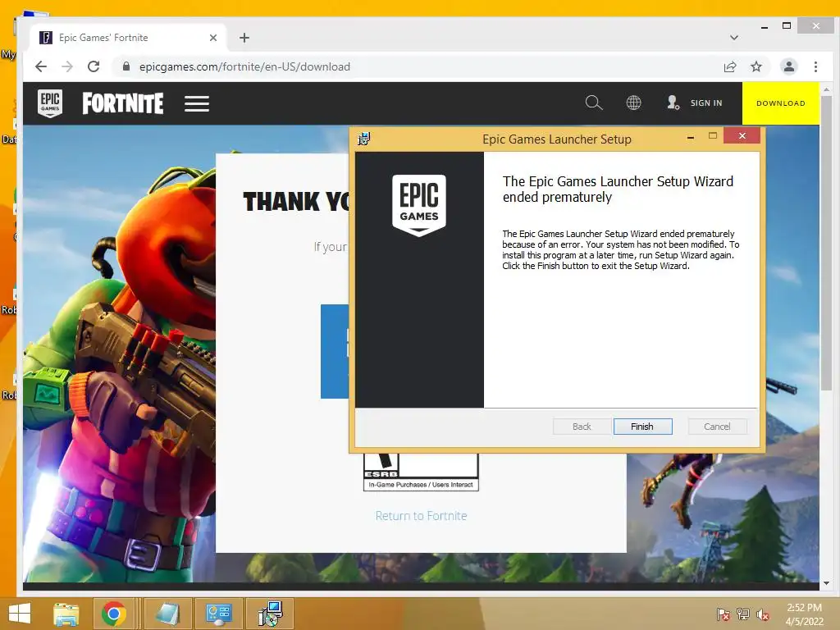The height and width of the screenshot is (630, 840).
Task: Click the Return to Fortnite link
Action: point(421,515)
